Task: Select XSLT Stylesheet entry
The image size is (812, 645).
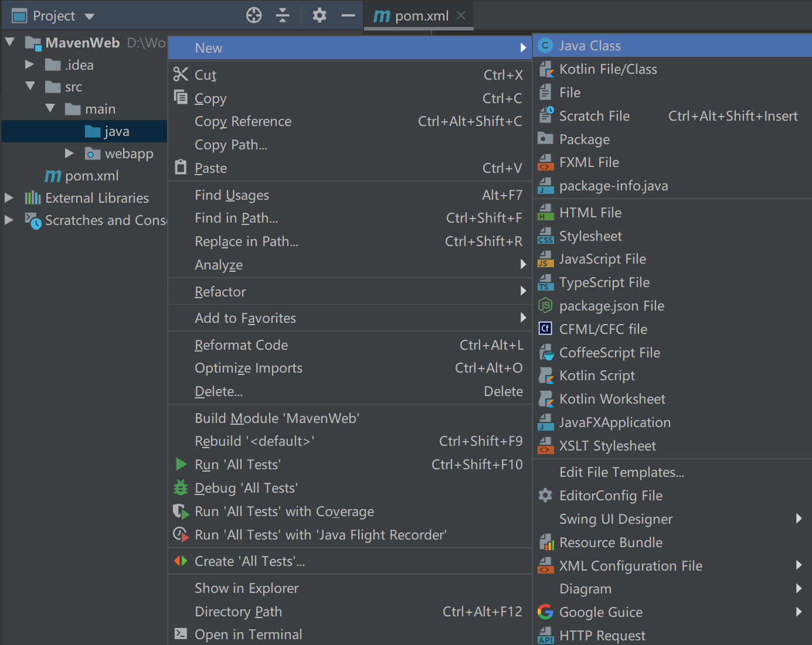Action: pyautogui.click(x=672, y=445)
